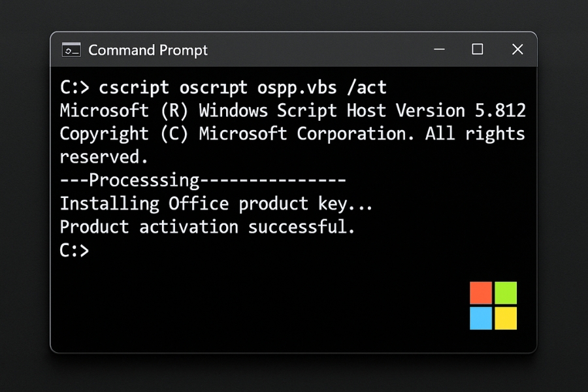This screenshot has width=588, height=392.
Task: Click the yellow square of the logo
Action: 506,318
